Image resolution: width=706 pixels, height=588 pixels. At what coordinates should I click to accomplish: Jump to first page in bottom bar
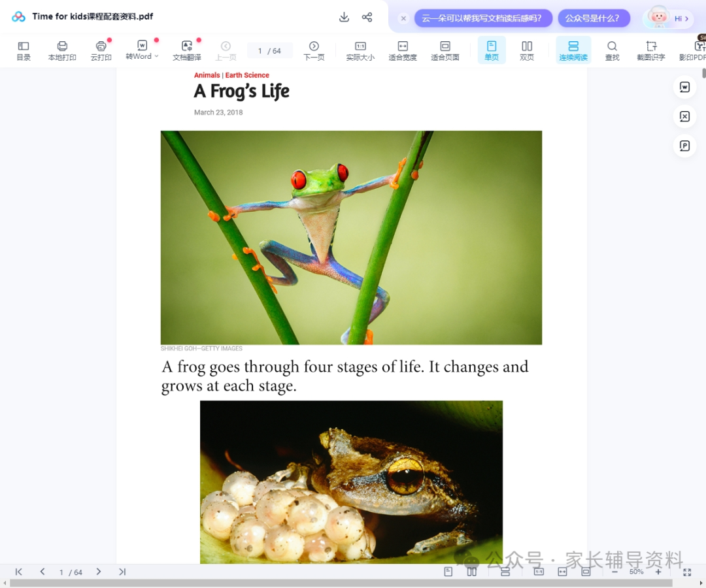(x=18, y=572)
